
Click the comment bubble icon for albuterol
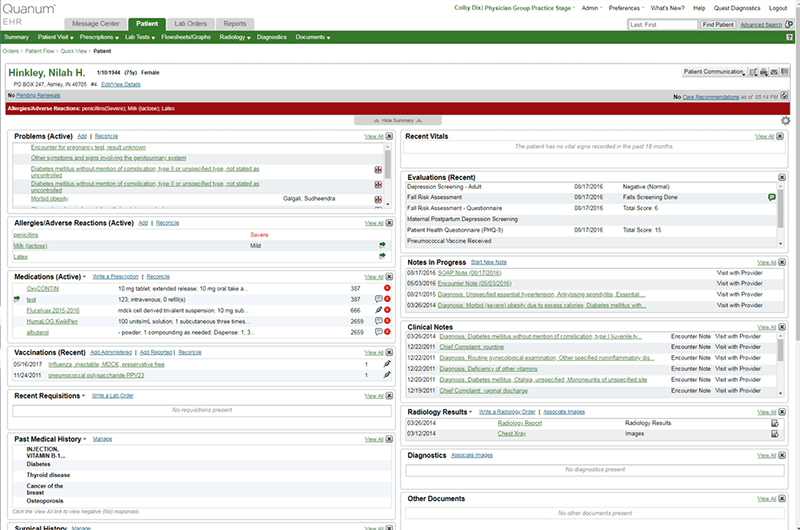tap(379, 332)
